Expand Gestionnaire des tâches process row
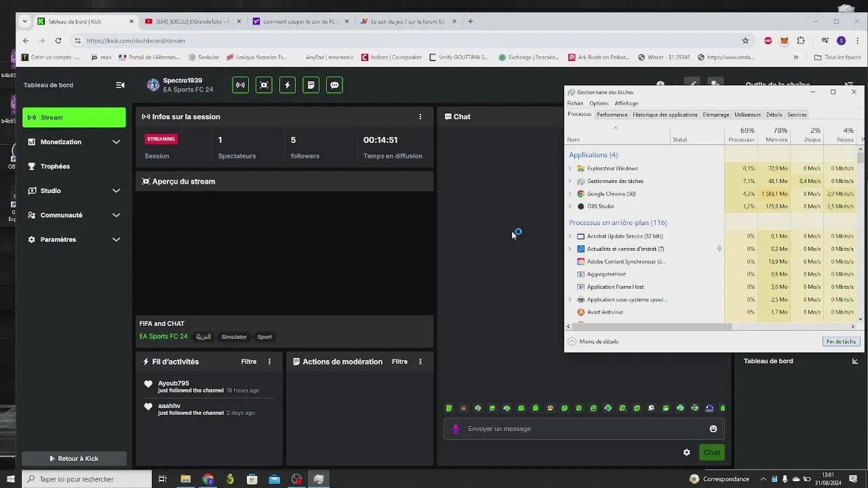 pos(570,181)
